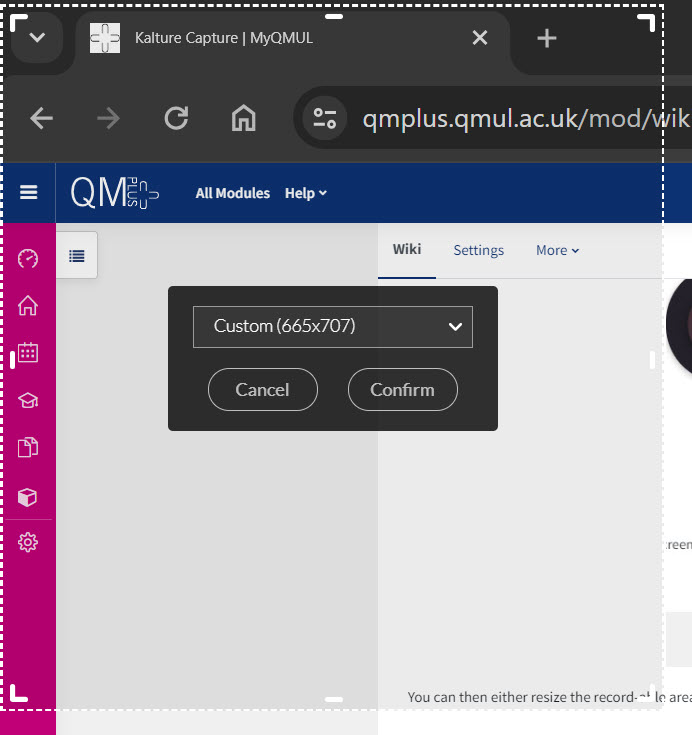Screen dimensions: 692x735
Task: Open the Custom (665x707) size dropdown
Action: click(x=333, y=327)
